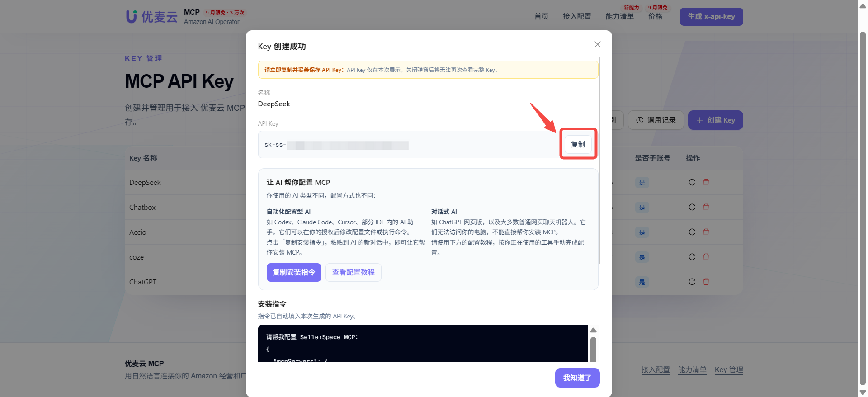This screenshot has height=397, width=868.
Task: Click the code block scroll-up arrow
Action: click(593, 330)
